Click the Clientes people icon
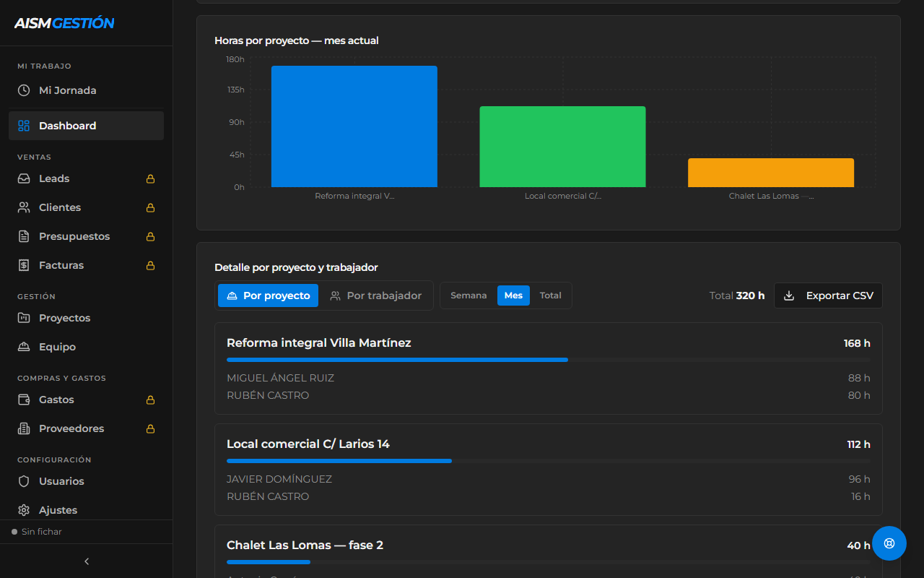The width and height of the screenshot is (924, 578). pyautogui.click(x=24, y=207)
